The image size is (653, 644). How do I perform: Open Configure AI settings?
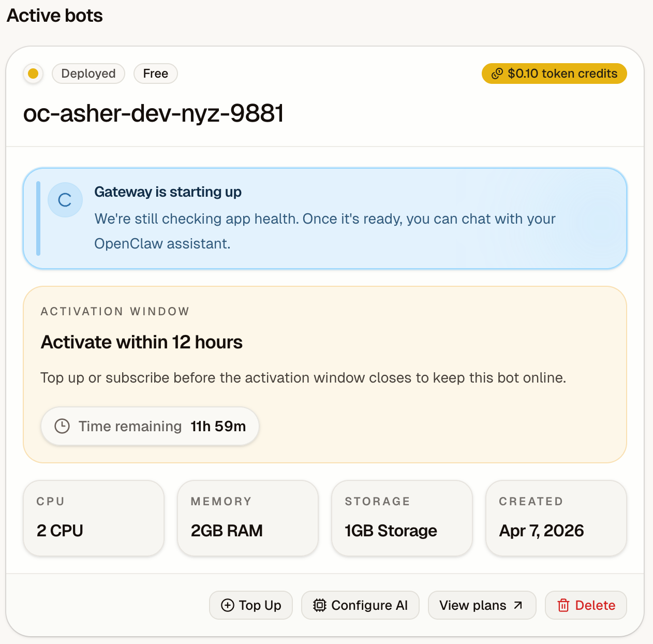[360, 605]
